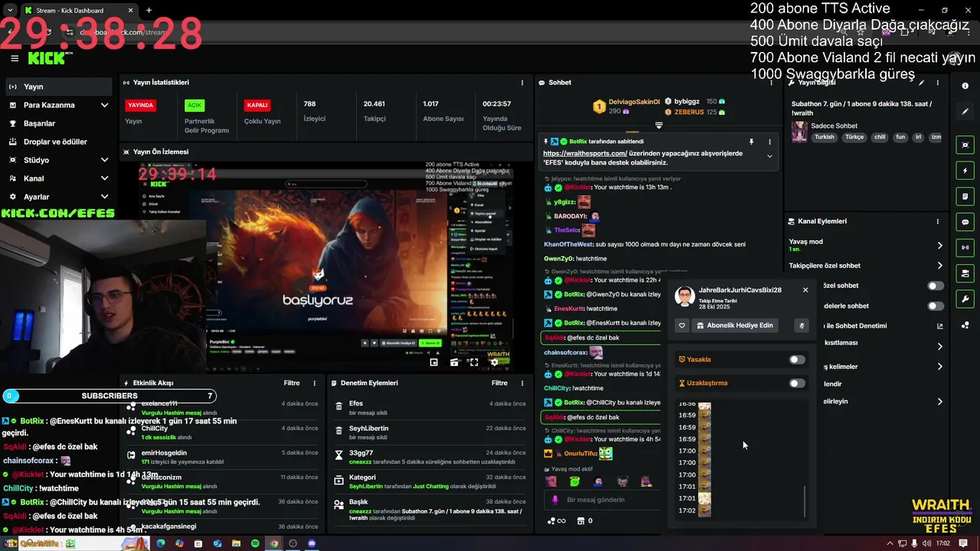Toggle channel actions icon in right toolbar
Viewport: 980px width, 551px height.
click(965, 273)
